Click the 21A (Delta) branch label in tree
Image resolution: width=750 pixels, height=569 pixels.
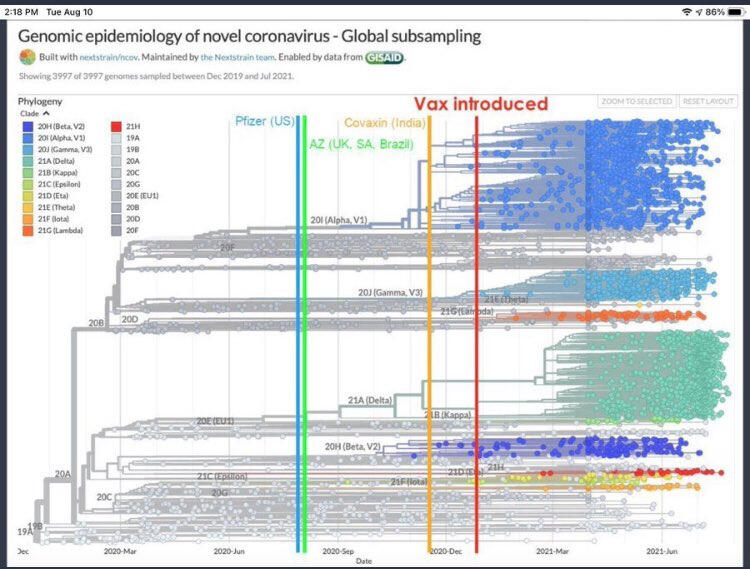pos(369,400)
